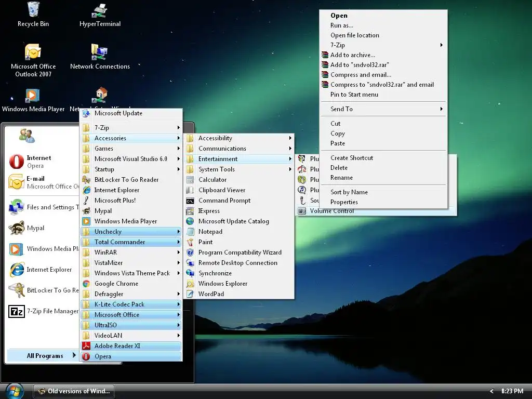532x399 pixels.
Task: Click the Paint brush icon
Action: point(190,242)
